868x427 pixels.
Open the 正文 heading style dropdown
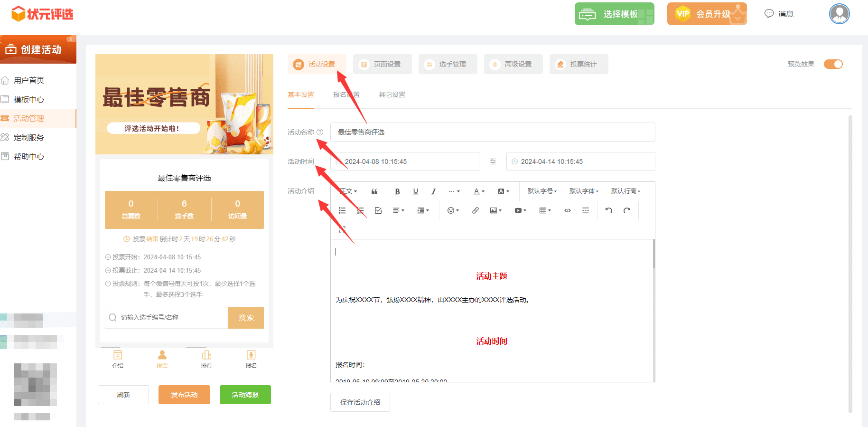coord(348,191)
